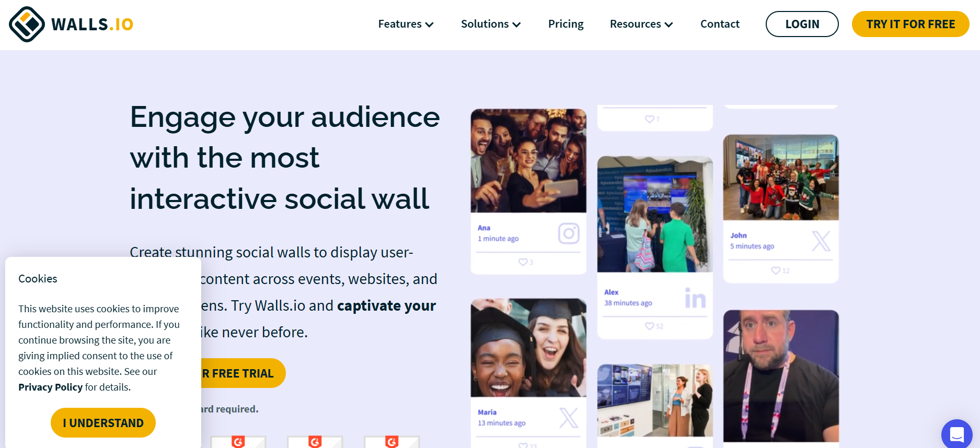Click the first G2 badge
This screenshot has height=448, width=980.
point(238,442)
